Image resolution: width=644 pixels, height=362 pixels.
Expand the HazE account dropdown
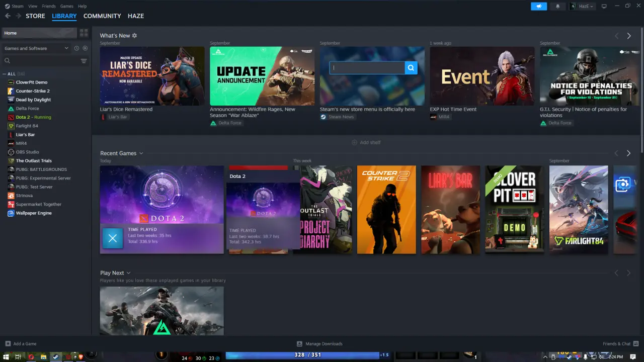point(582,6)
